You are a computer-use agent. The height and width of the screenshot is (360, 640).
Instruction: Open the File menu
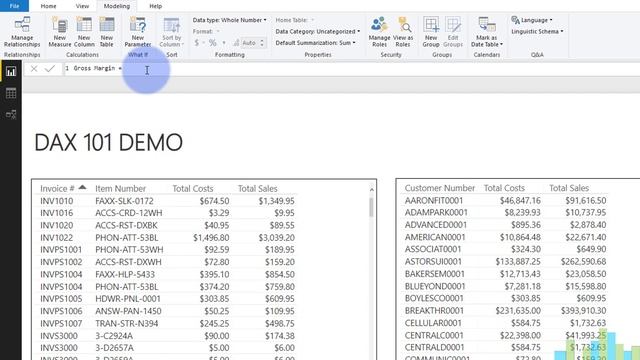click(14, 6)
